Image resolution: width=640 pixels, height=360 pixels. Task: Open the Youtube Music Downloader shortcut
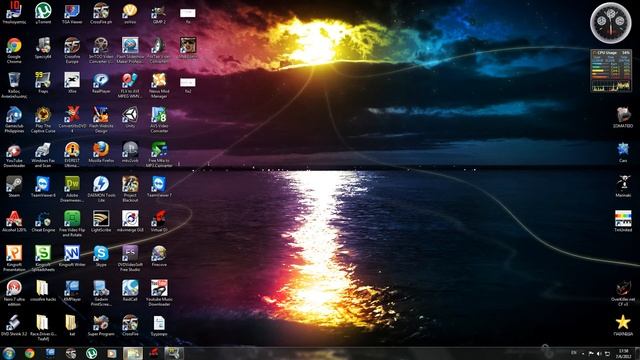pos(159,293)
